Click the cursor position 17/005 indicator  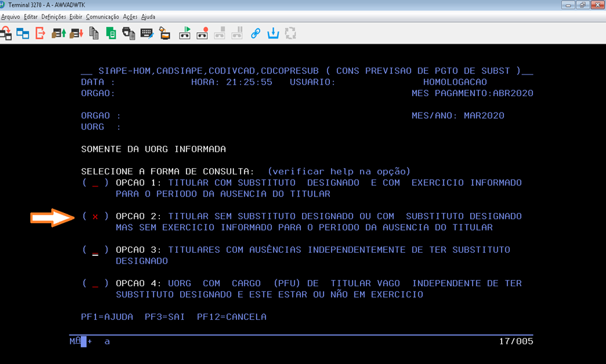516,341
